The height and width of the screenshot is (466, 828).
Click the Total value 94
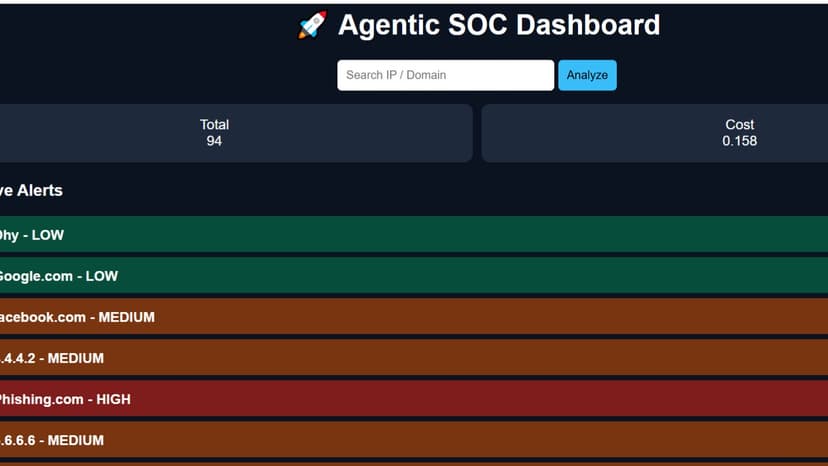click(x=214, y=141)
